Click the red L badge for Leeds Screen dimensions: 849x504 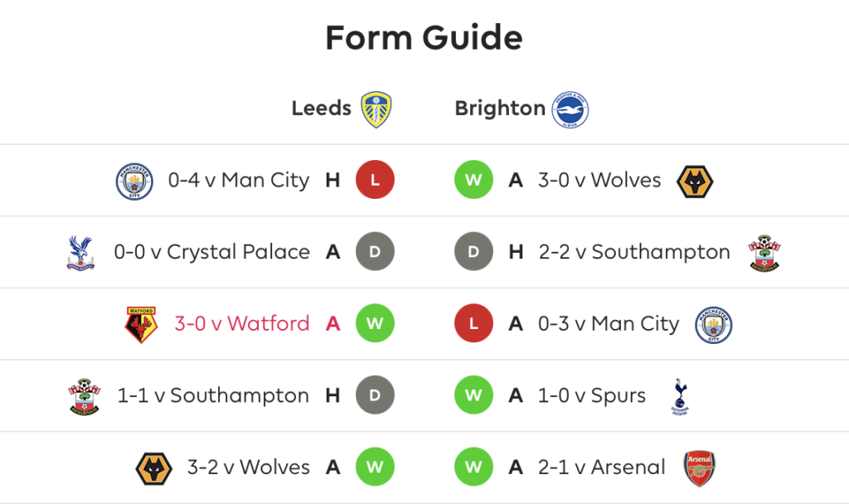pyautogui.click(x=375, y=180)
